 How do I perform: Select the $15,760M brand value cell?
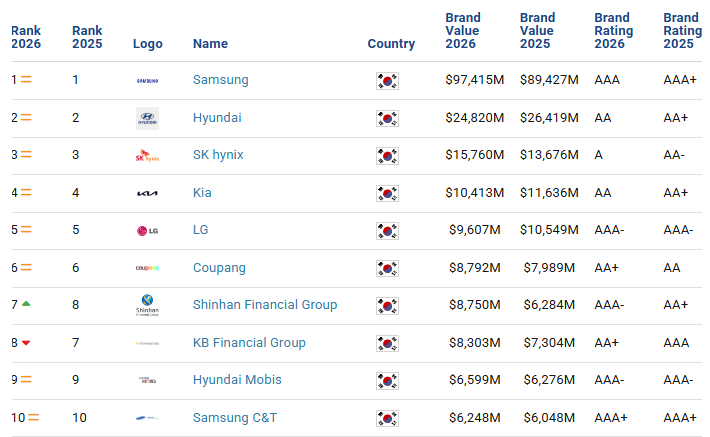(x=475, y=155)
